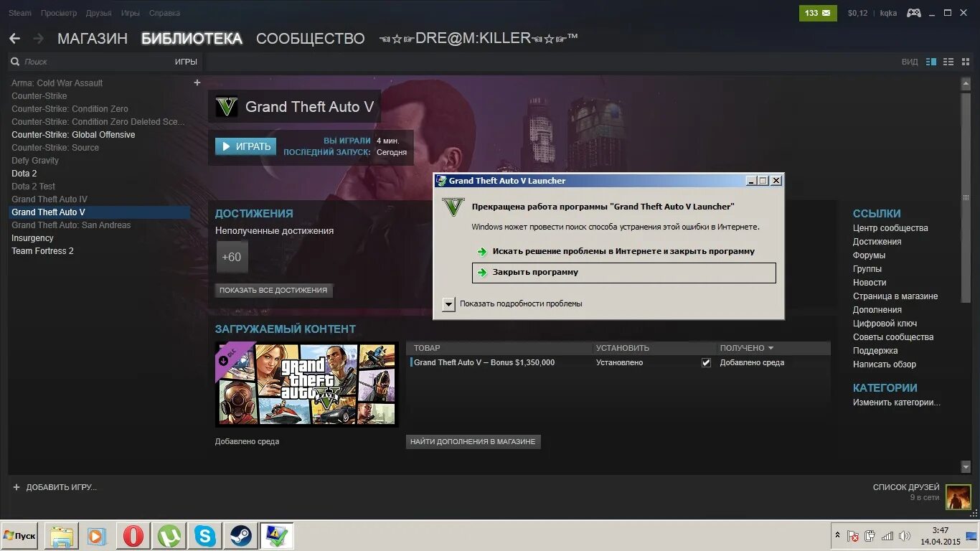Go forward with the right arrow
Screen dimensions: 980x551
(38, 39)
